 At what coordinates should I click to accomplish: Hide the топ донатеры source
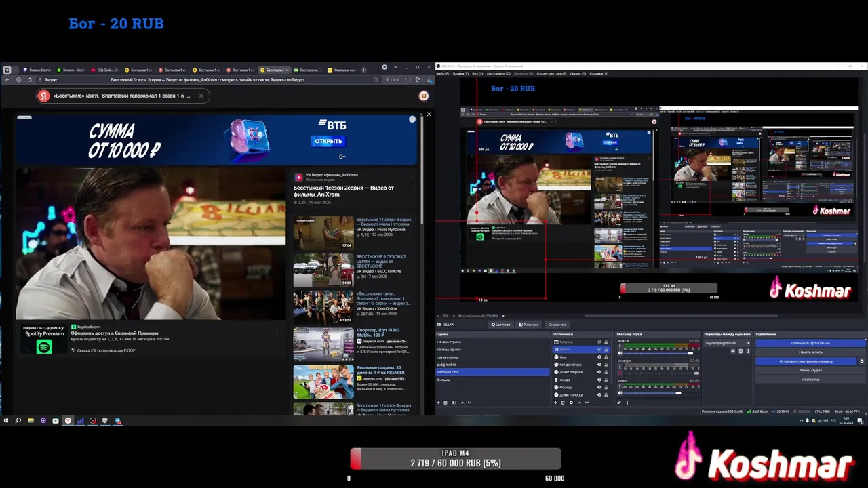599,364
